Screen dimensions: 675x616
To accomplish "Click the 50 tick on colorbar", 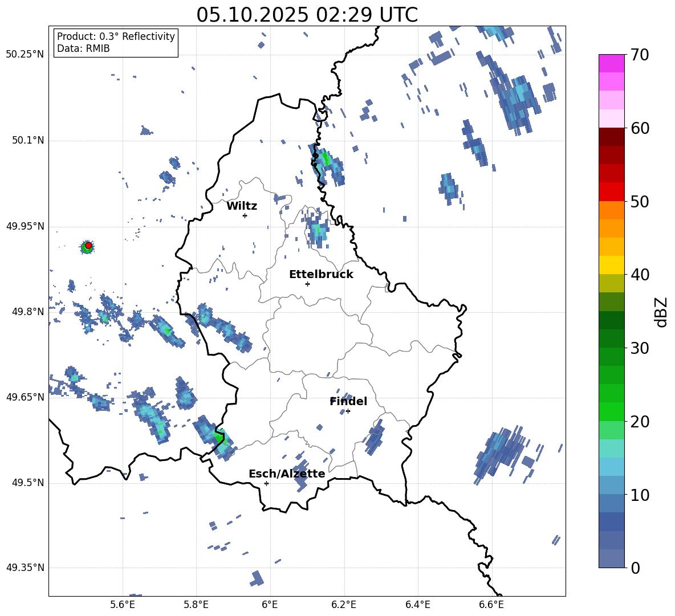I will click(640, 201).
